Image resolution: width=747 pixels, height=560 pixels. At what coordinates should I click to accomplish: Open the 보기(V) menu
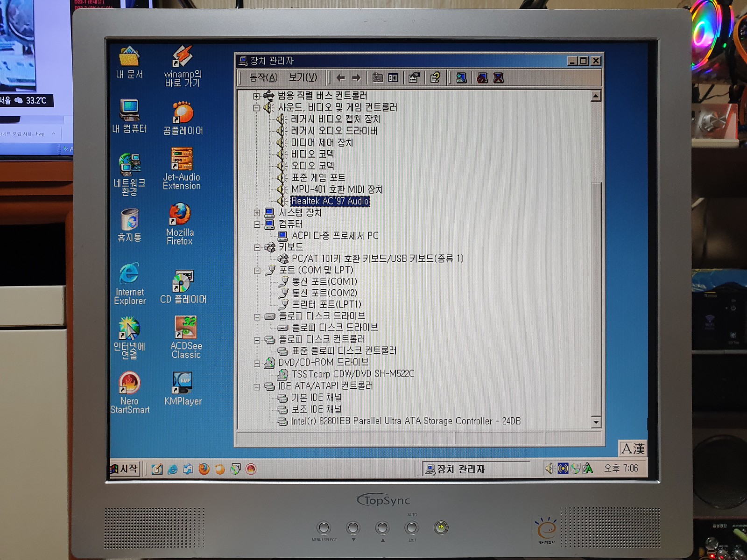click(303, 77)
